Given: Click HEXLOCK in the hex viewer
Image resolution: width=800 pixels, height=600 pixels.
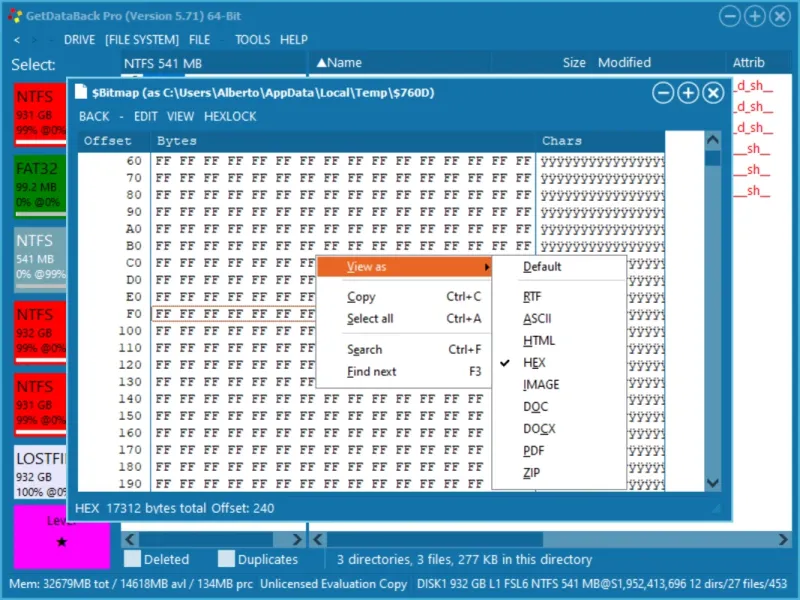Looking at the screenshot, I should coord(230,116).
